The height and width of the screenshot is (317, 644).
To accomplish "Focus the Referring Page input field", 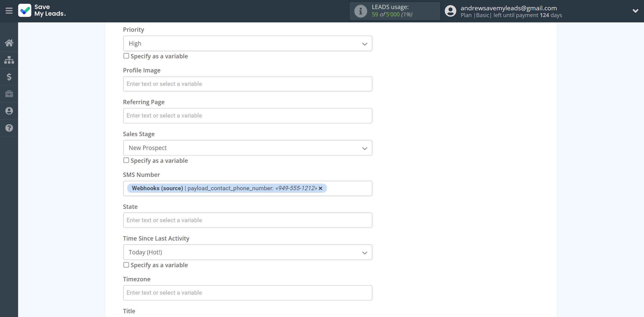I will click(x=248, y=116).
